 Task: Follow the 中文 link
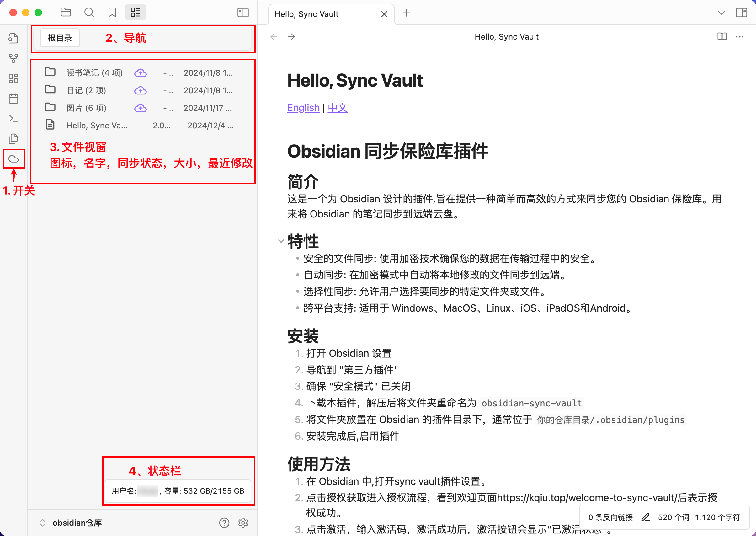[x=338, y=108]
